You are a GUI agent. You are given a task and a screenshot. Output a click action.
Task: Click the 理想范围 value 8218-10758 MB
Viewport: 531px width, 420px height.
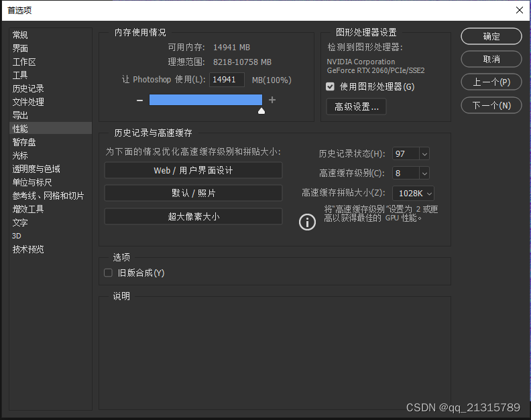point(242,62)
